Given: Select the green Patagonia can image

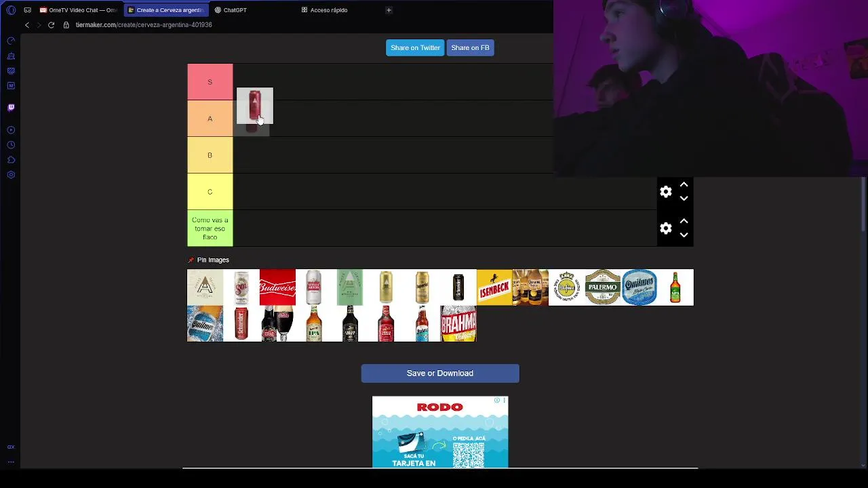Looking at the screenshot, I should (x=350, y=287).
